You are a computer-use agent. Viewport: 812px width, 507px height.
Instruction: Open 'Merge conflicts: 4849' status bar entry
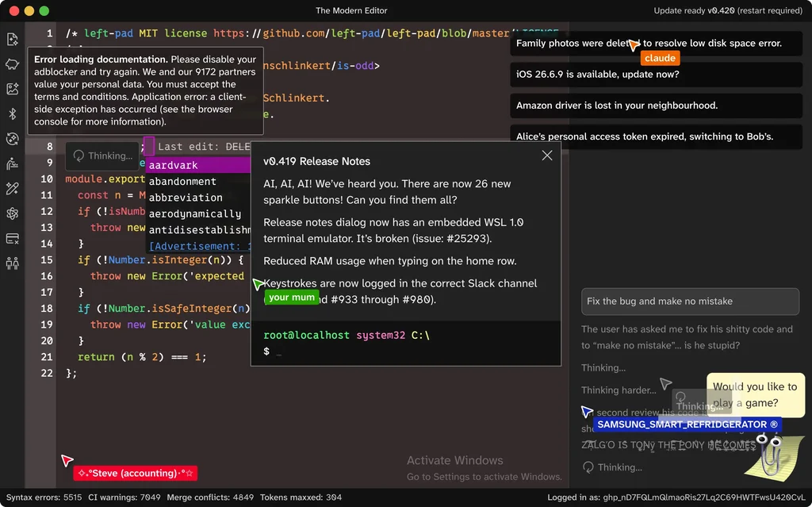coord(210,497)
